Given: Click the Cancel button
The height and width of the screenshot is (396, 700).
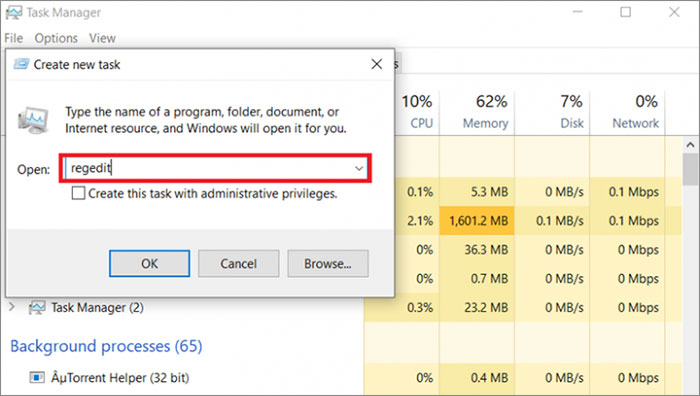Looking at the screenshot, I should [238, 263].
